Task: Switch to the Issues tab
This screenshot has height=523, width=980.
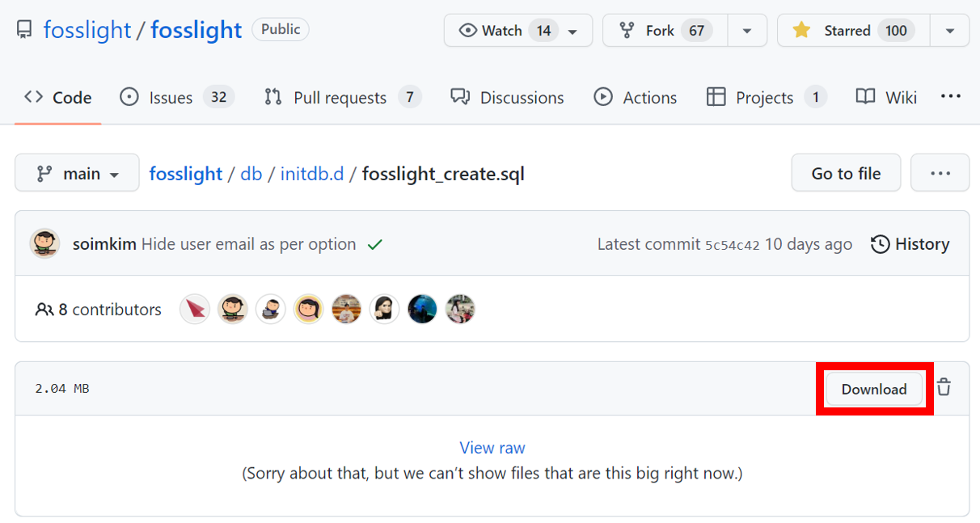Action: click(177, 98)
